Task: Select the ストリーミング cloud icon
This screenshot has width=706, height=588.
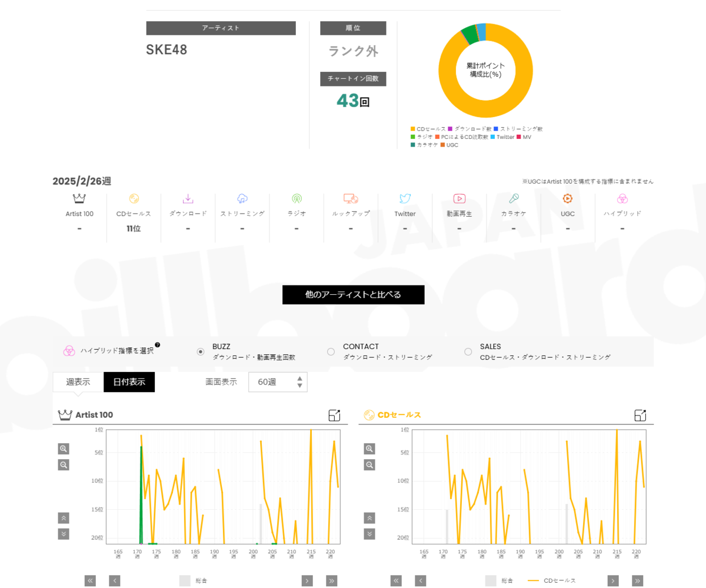Action: (242, 198)
